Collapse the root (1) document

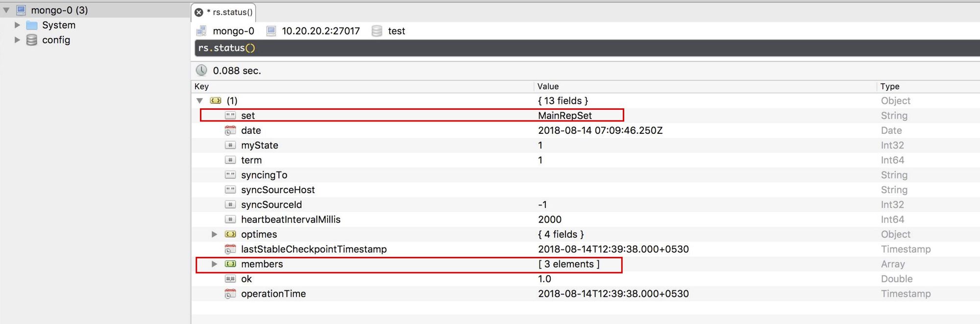tap(199, 100)
